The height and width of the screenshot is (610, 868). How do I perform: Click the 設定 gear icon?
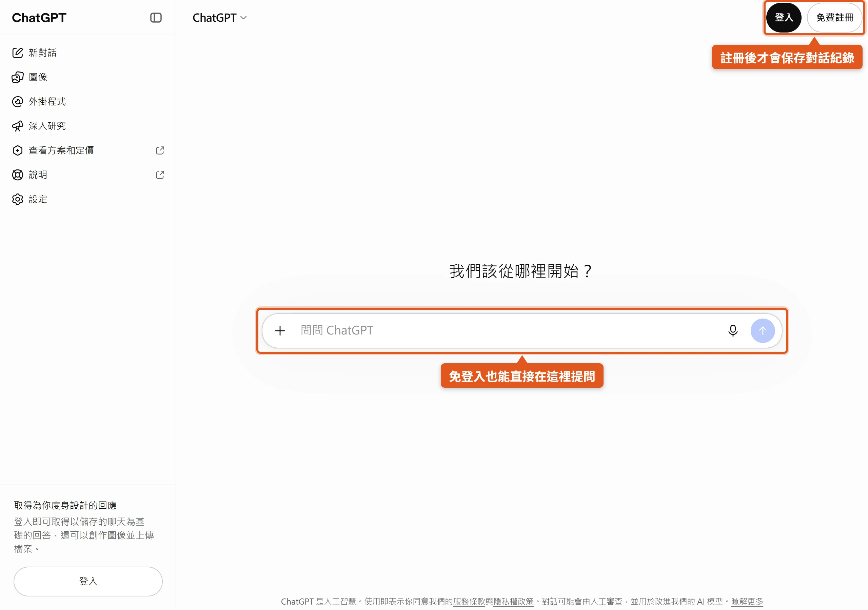click(x=17, y=199)
